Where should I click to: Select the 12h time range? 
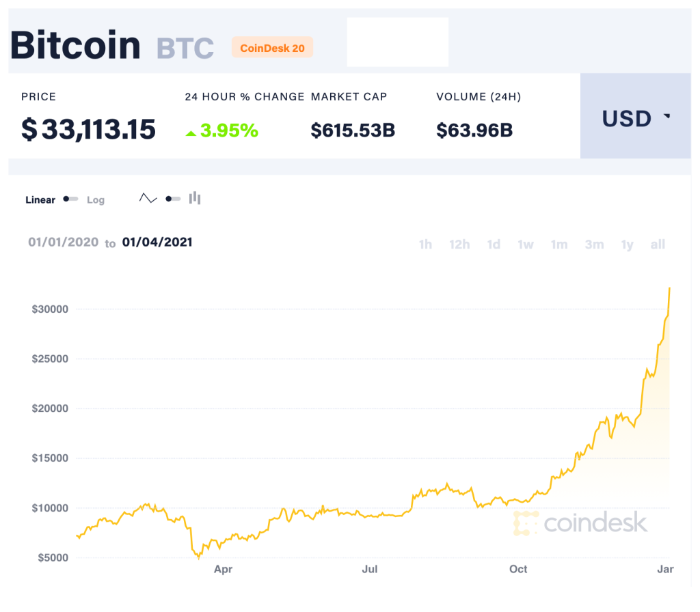click(x=459, y=245)
